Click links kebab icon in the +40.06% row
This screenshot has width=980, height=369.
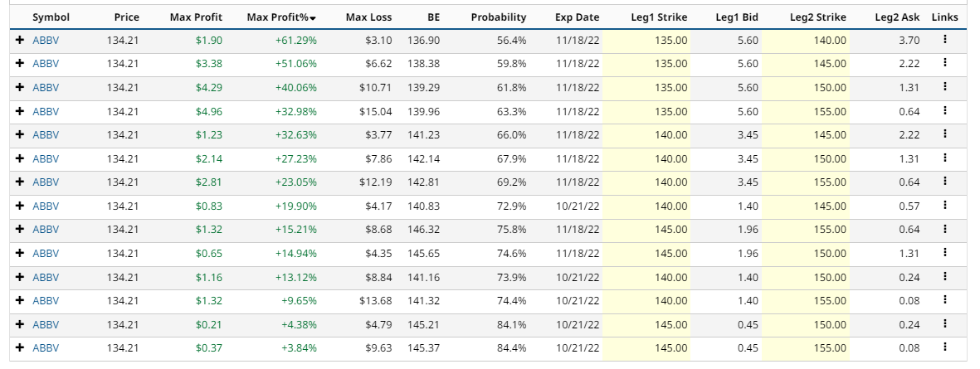click(x=944, y=87)
